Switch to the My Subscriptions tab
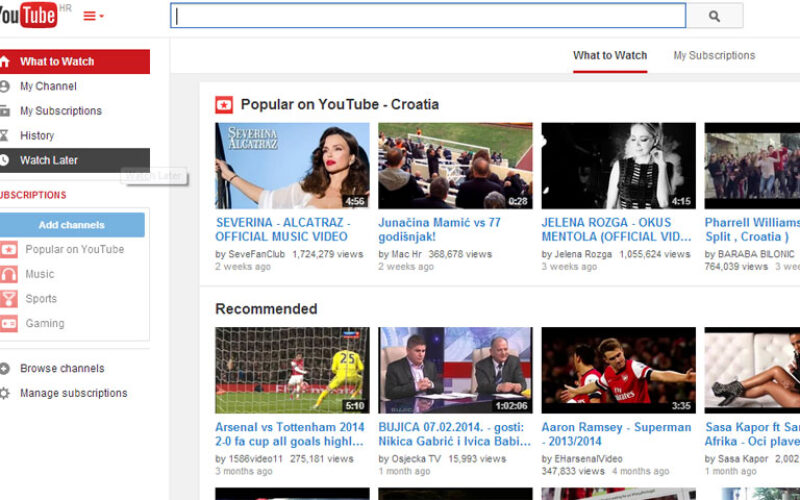Screen dimensions: 800x500 click(x=714, y=56)
